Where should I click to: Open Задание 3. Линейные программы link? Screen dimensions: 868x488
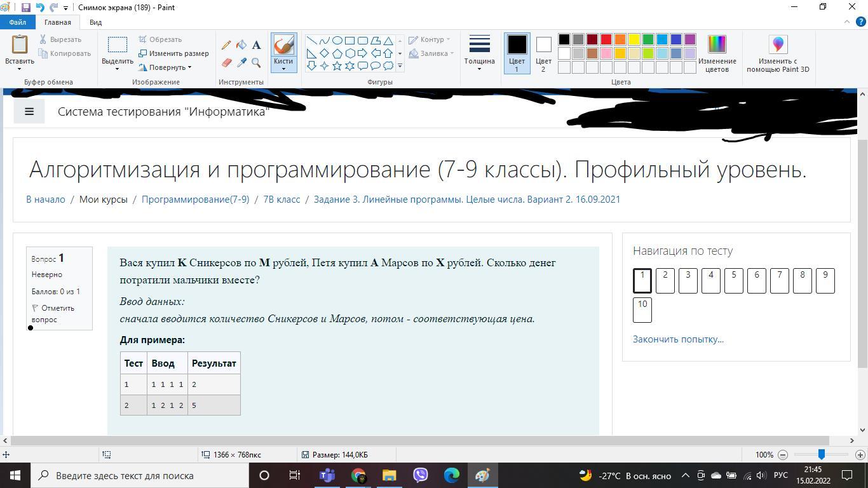(467, 200)
